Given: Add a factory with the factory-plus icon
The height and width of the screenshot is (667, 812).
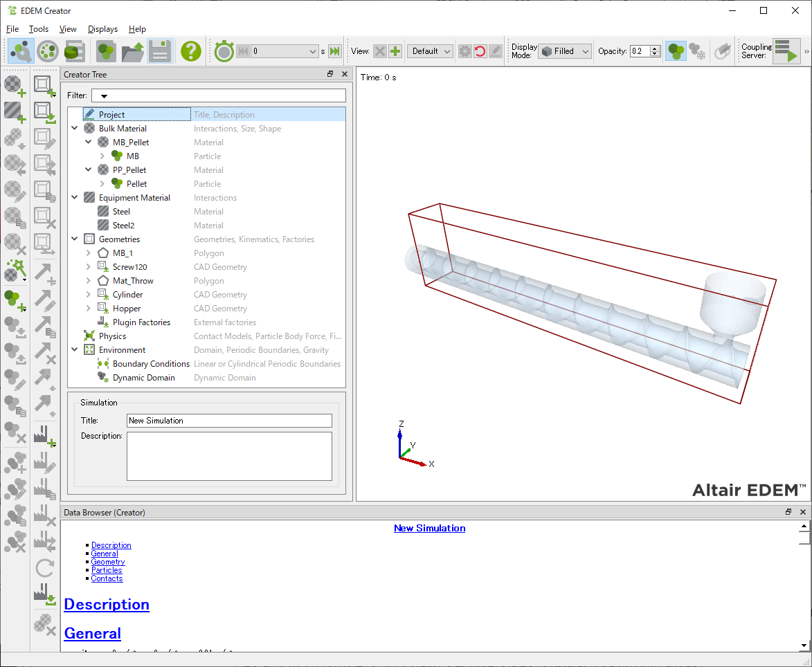Looking at the screenshot, I should [44, 436].
